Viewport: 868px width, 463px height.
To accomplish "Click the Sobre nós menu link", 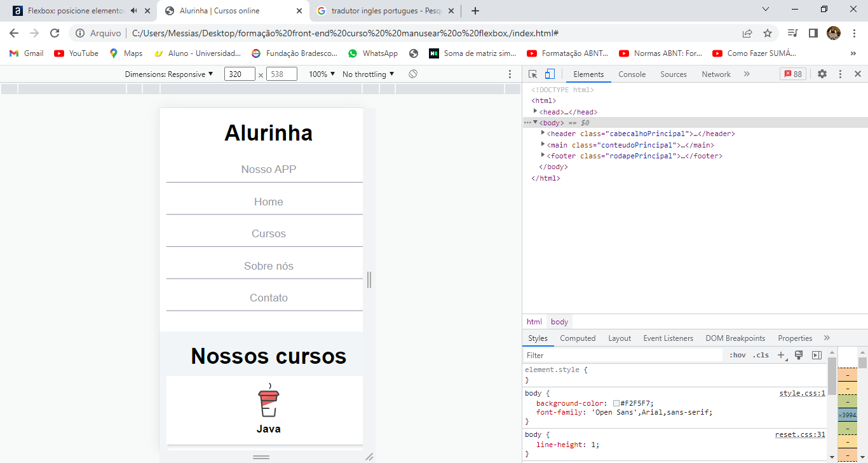I will (x=268, y=266).
